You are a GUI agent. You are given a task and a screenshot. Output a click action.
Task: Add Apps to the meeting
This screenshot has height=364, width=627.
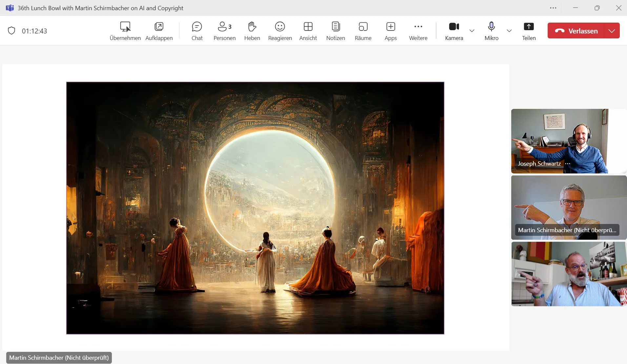tap(391, 31)
